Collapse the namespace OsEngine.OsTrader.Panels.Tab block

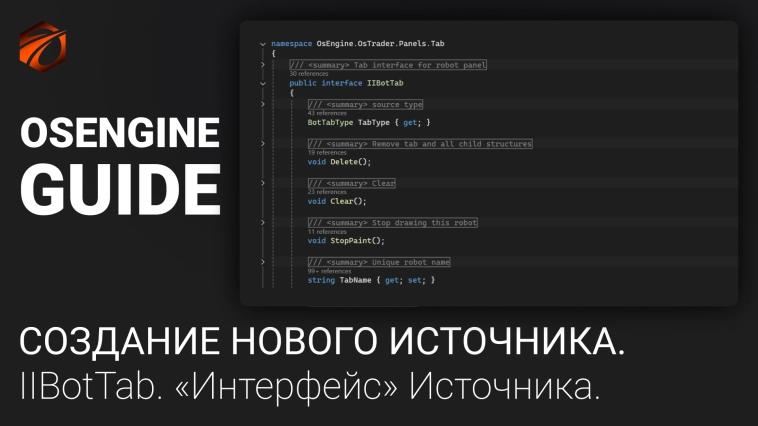pyautogui.click(x=263, y=44)
